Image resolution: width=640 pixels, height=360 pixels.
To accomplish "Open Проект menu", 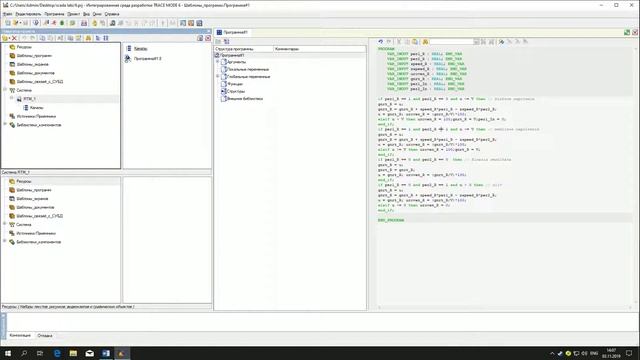I will tap(73, 14).
